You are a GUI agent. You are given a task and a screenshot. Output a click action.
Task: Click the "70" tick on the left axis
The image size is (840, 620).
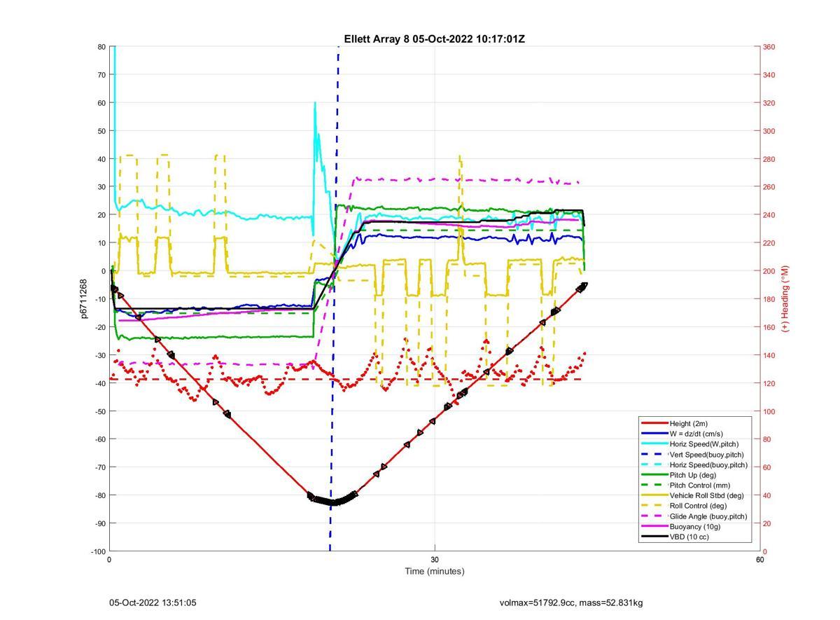pyautogui.click(x=101, y=75)
